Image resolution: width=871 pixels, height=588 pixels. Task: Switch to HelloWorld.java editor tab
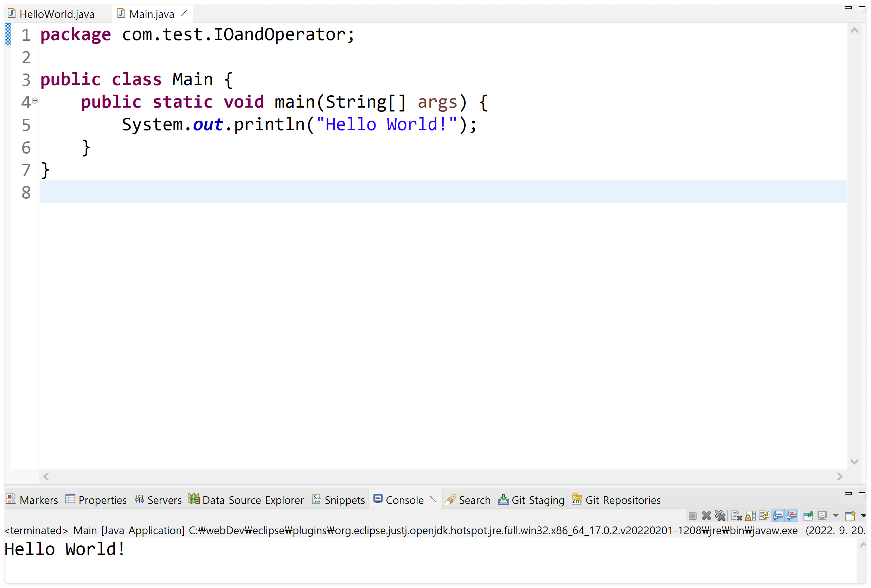coord(57,14)
